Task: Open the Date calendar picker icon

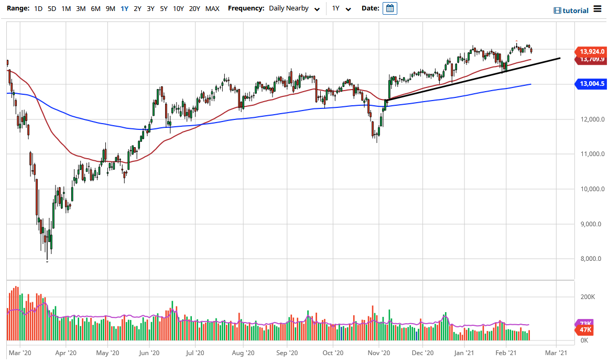Action: (x=389, y=8)
